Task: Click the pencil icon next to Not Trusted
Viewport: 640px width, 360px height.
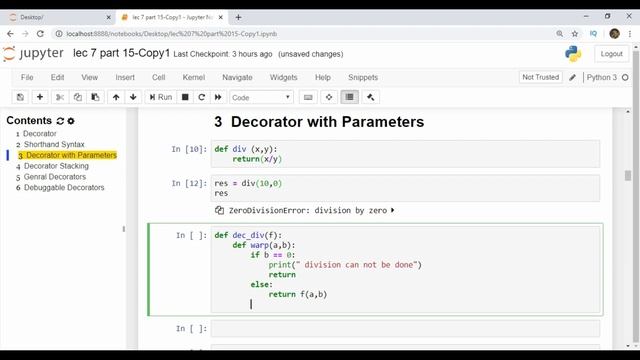Action: 572,77
